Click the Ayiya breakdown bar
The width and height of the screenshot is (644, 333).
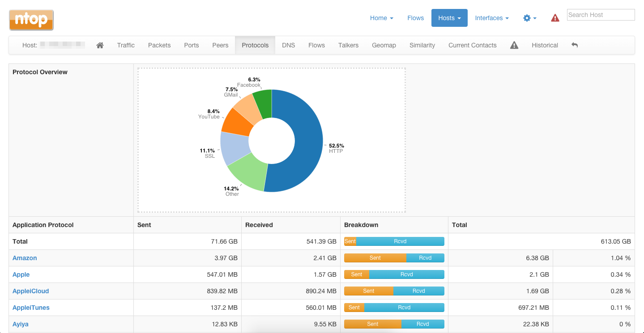pos(394,324)
